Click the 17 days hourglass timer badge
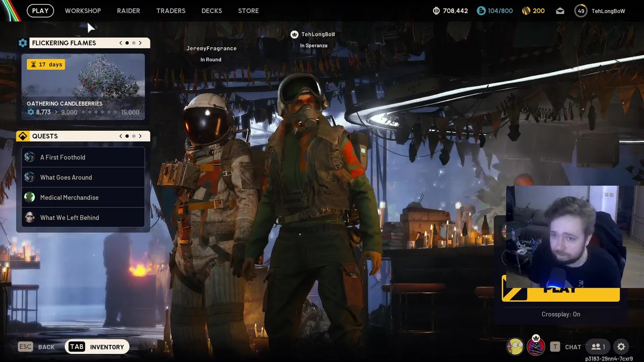The image size is (644, 362). click(46, 64)
